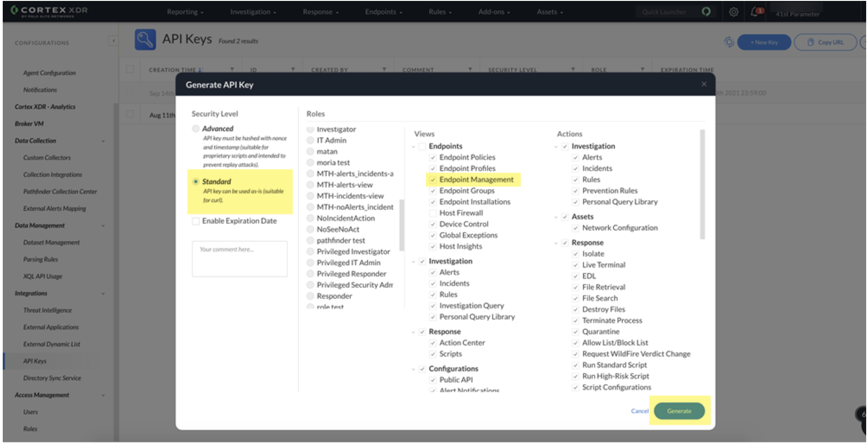Enable the Expiration Date checkbox
Viewport: 868px width, 444px height.
tap(196, 221)
